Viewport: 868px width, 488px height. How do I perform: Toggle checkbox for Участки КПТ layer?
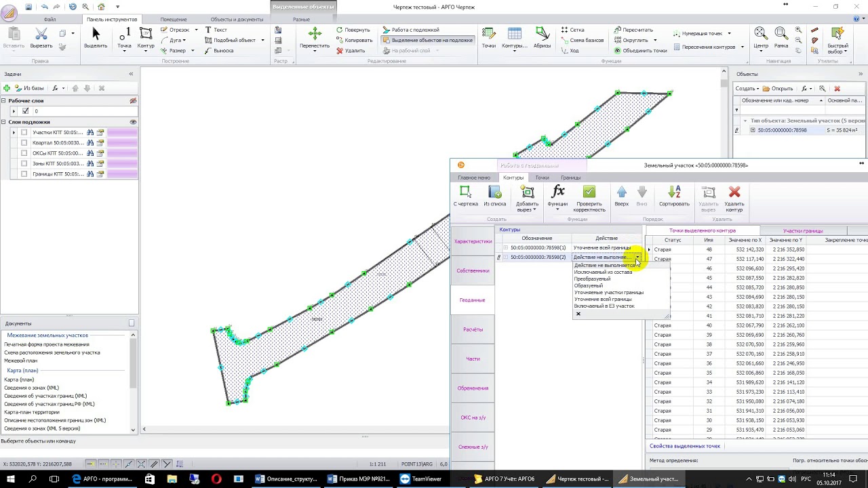pyautogui.click(x=24, y=133)
